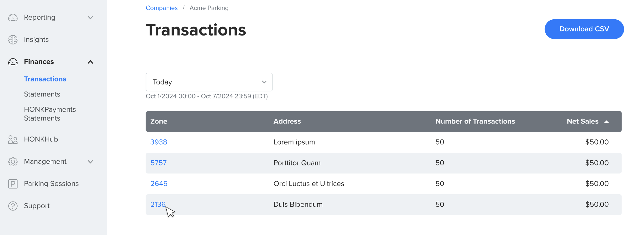Expand the Reporting menu chevron
This screenshot has height=235, width=644.
coord(91,18)
